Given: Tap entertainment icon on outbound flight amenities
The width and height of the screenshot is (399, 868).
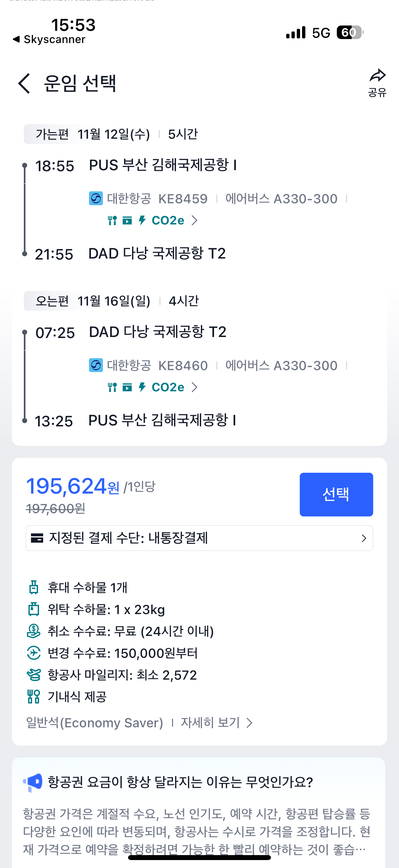Looking at the screenshot, I should pyautogui.click(x=127, y=221).
